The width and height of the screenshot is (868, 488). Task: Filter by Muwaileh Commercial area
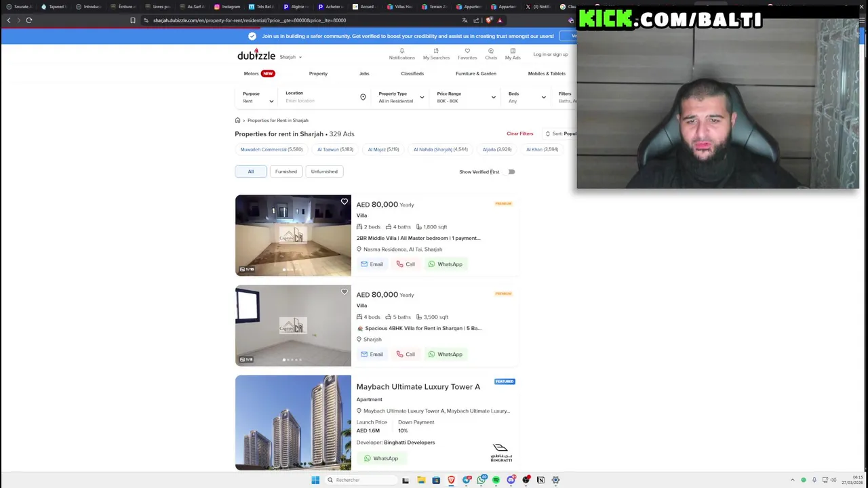(x=271, y=149)
